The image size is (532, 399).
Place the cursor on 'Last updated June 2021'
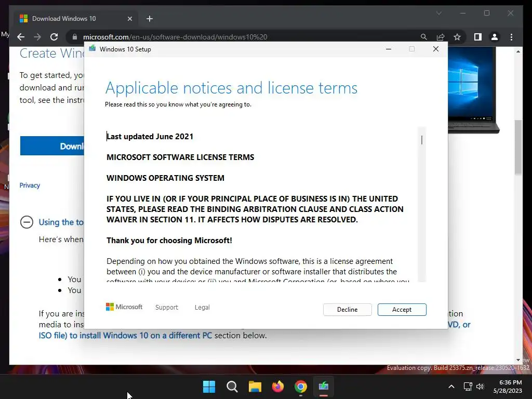point(150,137)
